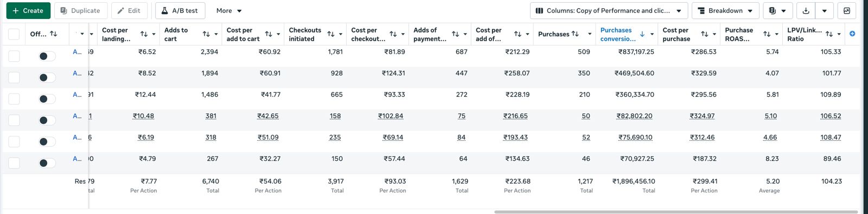Viewport: 868px width, 214px height.
Task: Open the More dropdown menu
Action: coord(229,11)
